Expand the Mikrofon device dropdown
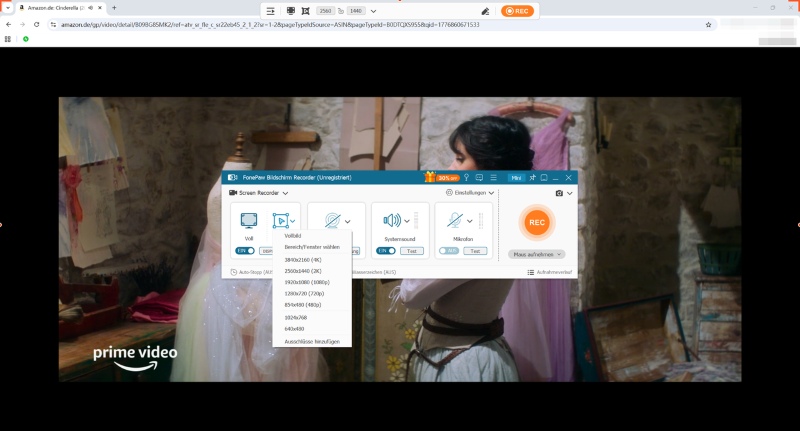Screen dimensions: 800x431 [469, 221]
